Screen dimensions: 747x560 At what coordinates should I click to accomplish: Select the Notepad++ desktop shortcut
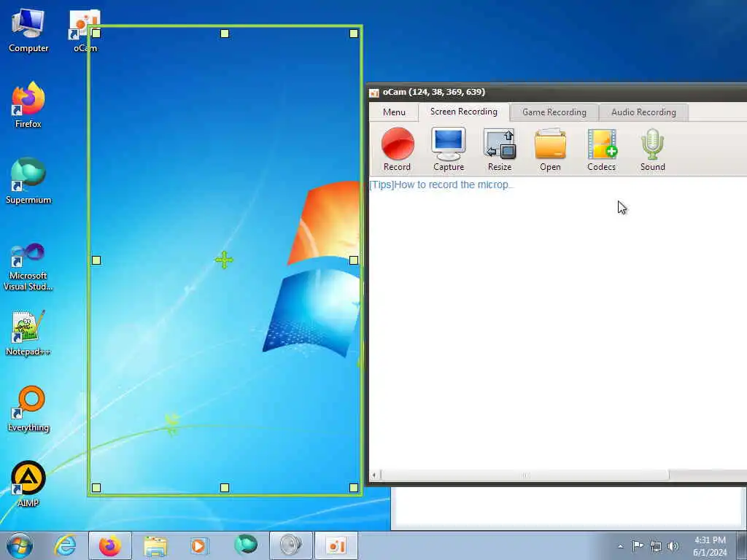tap(28, 333)
